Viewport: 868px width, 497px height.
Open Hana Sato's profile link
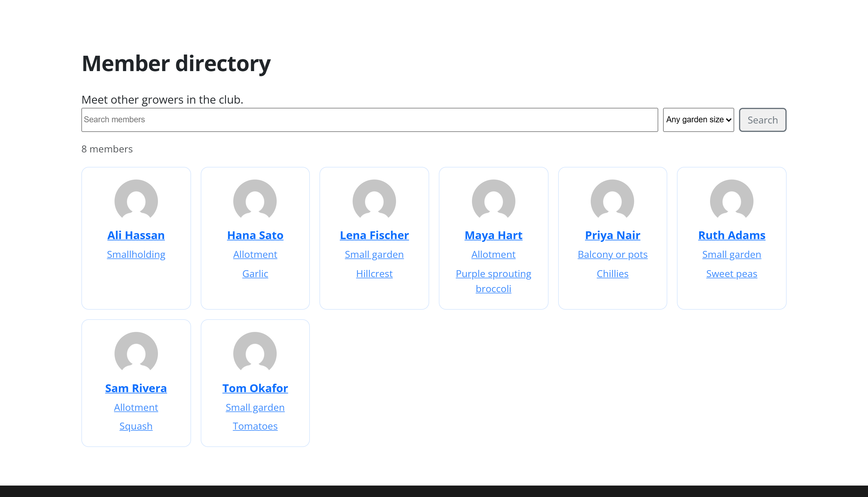[255, 235]
